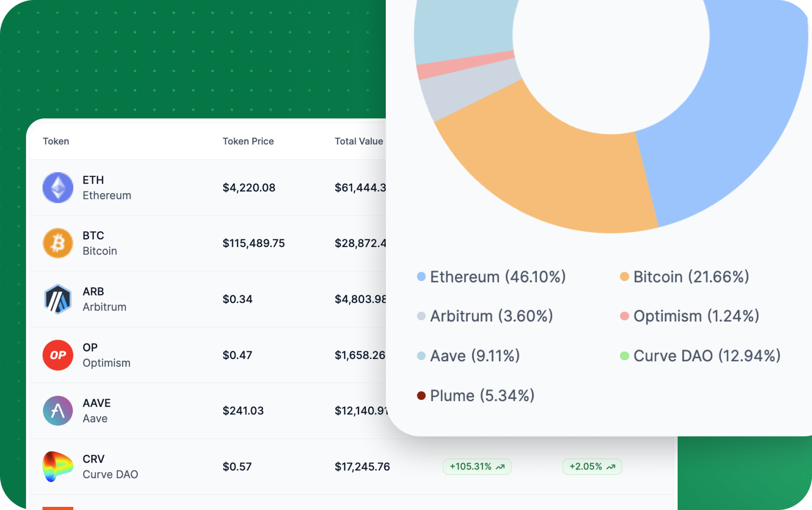This screenshot has width=812, height=510.
Task: Click the Aave token icon
Action: click(x=58, y=410)
